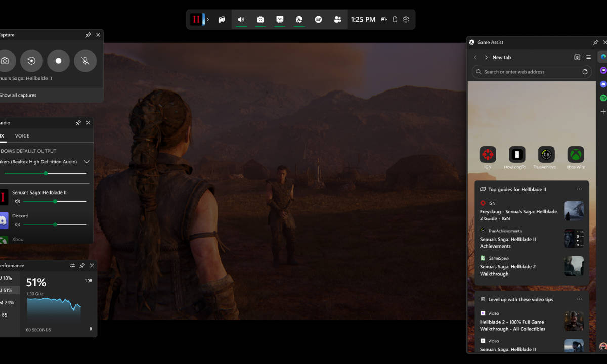
Task: Open the Looking for Group widget (people icon)
Action: (337, 19)
